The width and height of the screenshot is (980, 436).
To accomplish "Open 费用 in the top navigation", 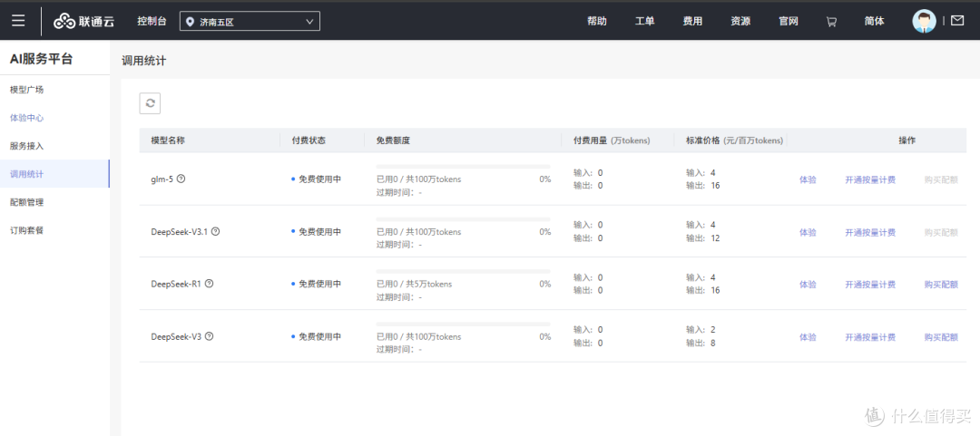I will pyautogui.click(x=692, y=21).
